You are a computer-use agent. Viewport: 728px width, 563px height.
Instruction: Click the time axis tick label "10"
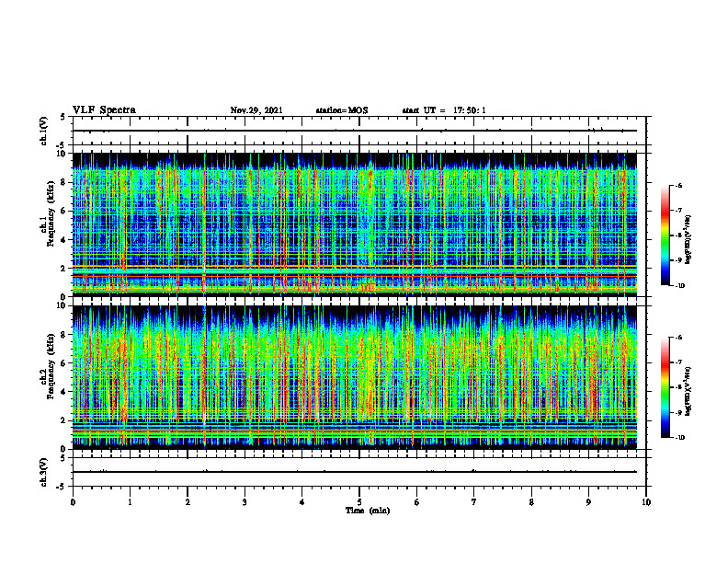point(646,502)
